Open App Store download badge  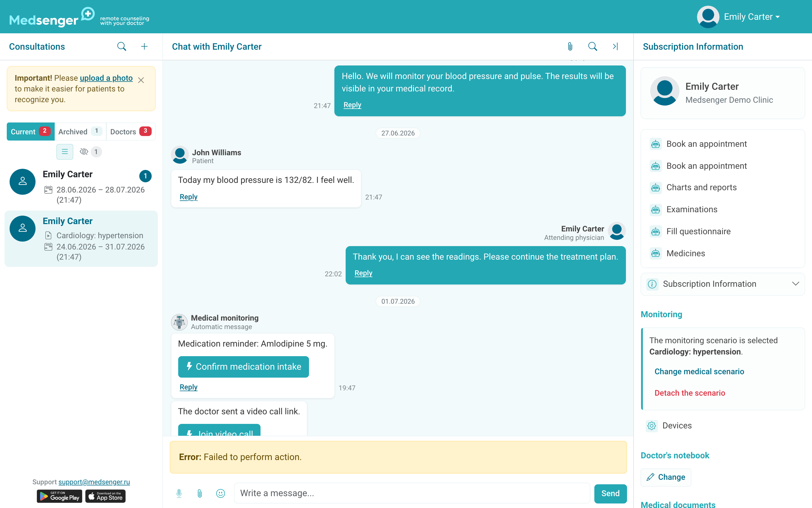(x=105, y=496)
